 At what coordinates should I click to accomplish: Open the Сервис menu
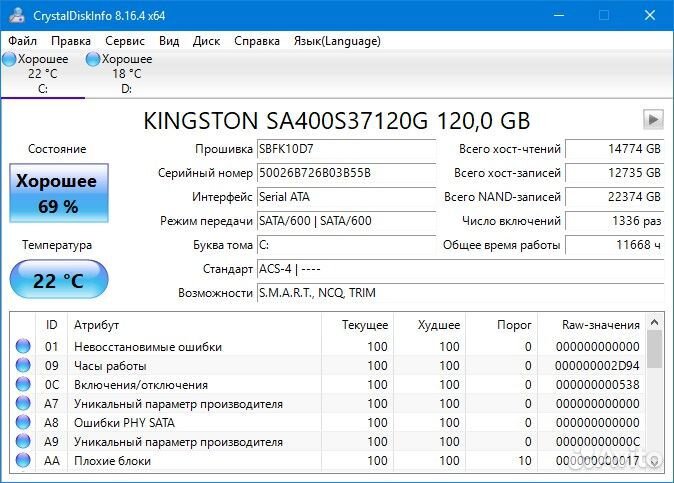125,41
